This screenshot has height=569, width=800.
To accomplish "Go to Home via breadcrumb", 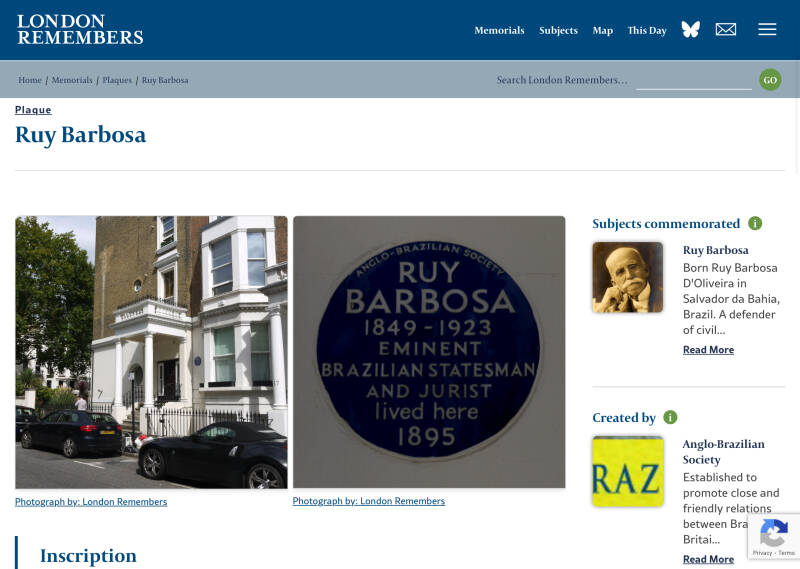I will [x=30, y=80].
